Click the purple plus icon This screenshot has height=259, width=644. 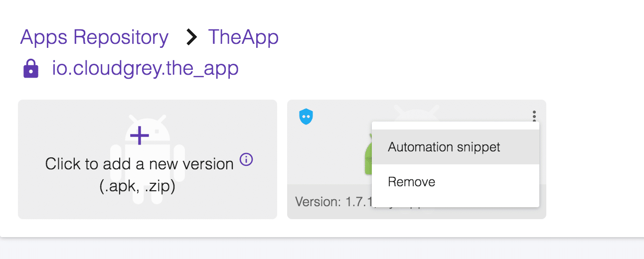(x=139, y=135)
